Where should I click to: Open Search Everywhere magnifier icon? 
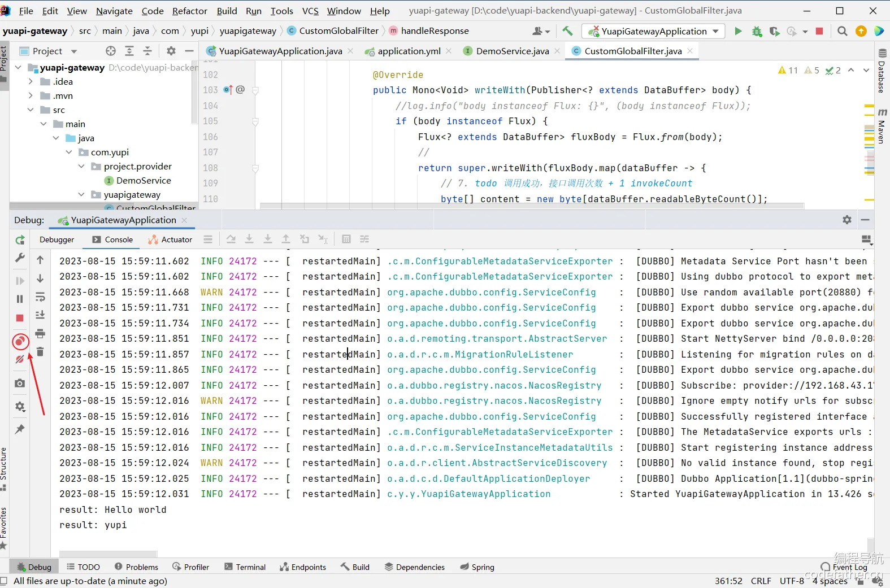842,31
